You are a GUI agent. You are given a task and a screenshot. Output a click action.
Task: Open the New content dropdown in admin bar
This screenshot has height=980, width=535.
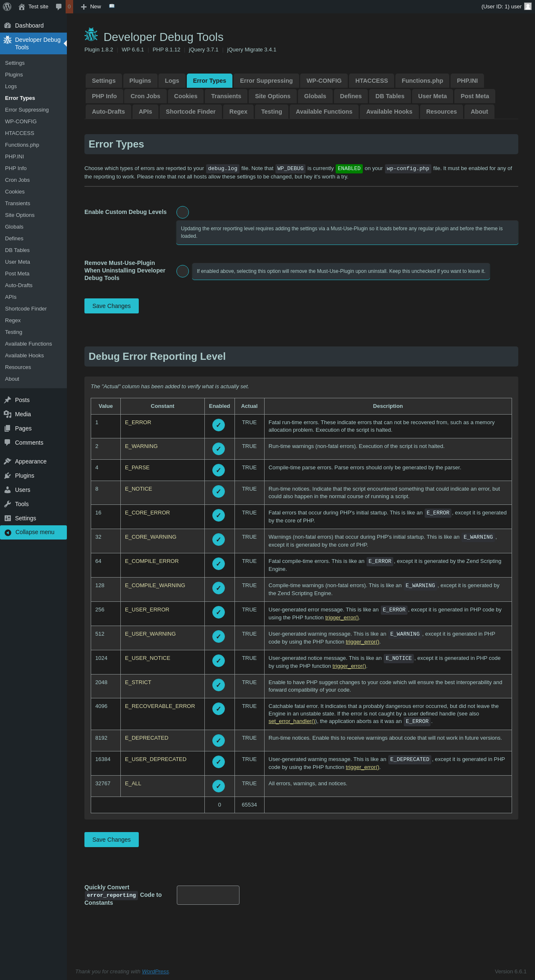(x=91, y=7)
